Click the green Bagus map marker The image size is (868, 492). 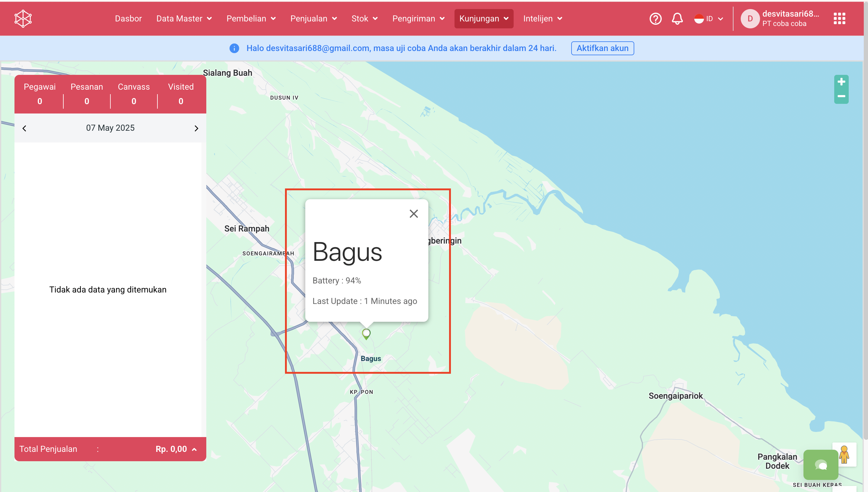(366, 334)
